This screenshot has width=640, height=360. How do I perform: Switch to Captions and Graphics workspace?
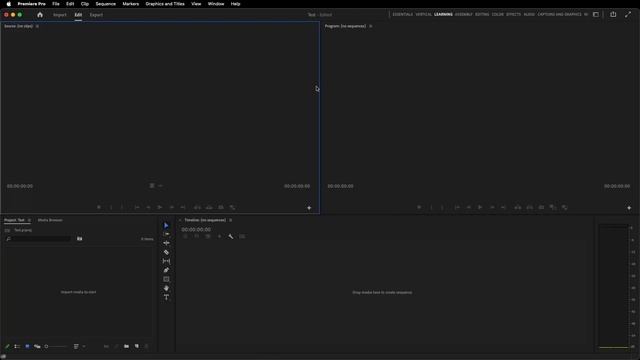(x=559, y=14)
